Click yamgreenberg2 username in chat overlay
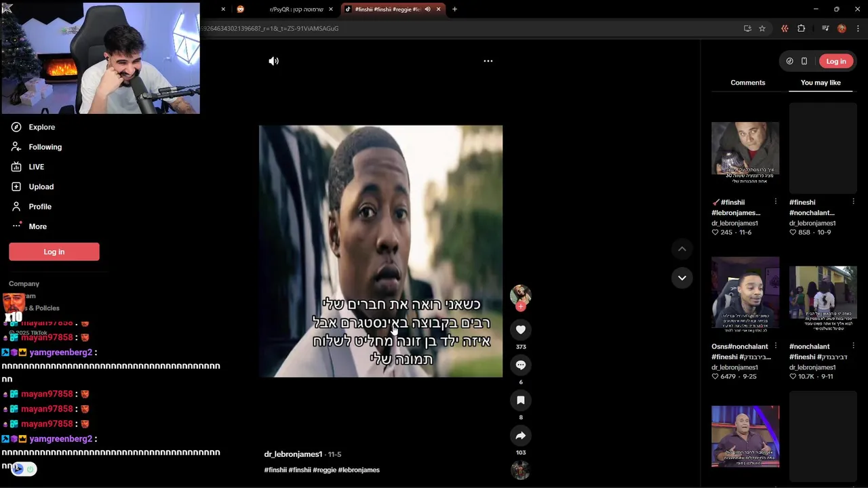Viewport: 868px width, 488px height. [x=61, y=352]
